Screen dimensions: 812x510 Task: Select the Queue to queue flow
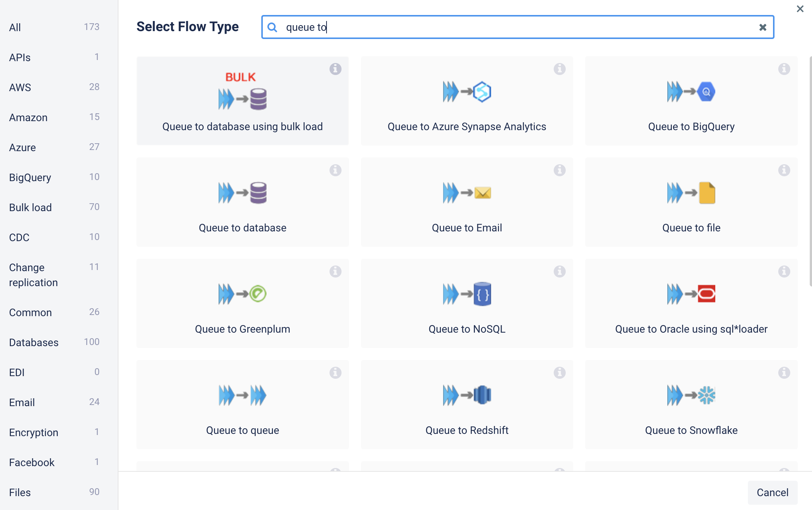243,405
